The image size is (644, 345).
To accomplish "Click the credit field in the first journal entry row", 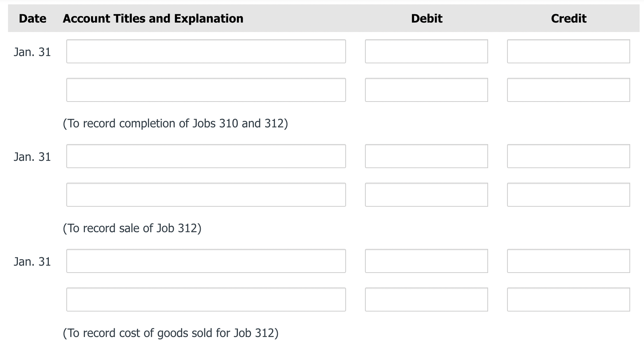I will [568, 51].
